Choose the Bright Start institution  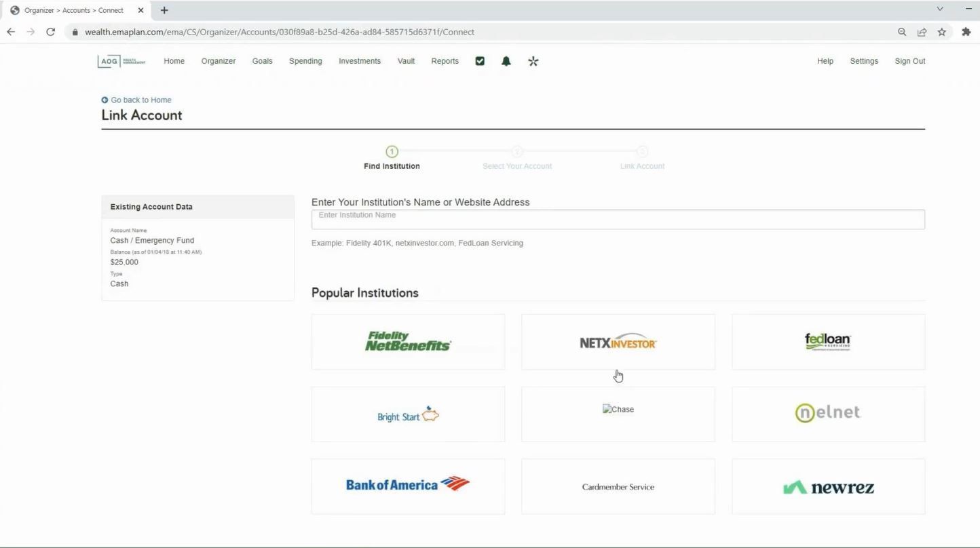pos(408,414)
